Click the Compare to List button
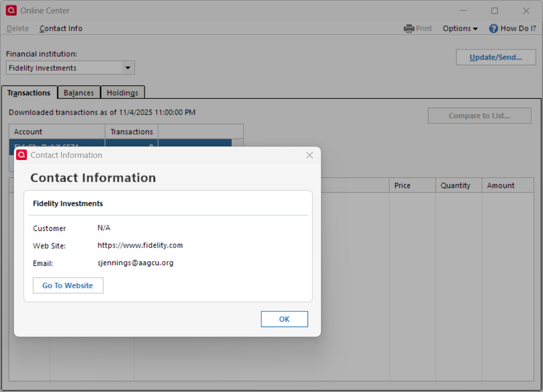This screenshot has width=543, height=392. pyautogui.click(x=479, y=115)
